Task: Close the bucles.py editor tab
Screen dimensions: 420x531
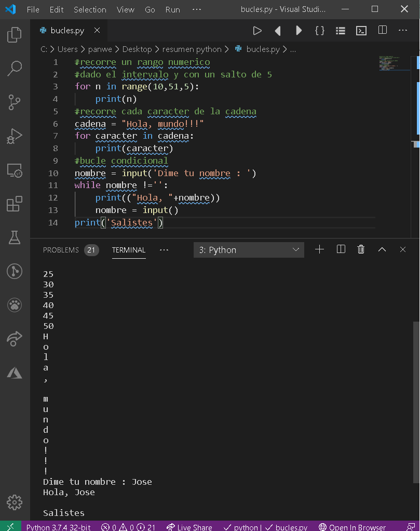Action: pyautogui.click(x=97, y=30)
